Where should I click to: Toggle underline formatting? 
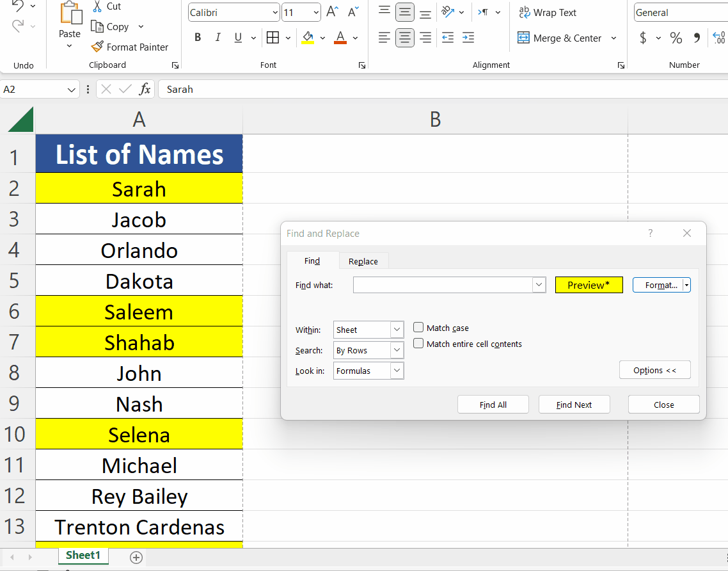pyautogui.click(x=237, y=37)
